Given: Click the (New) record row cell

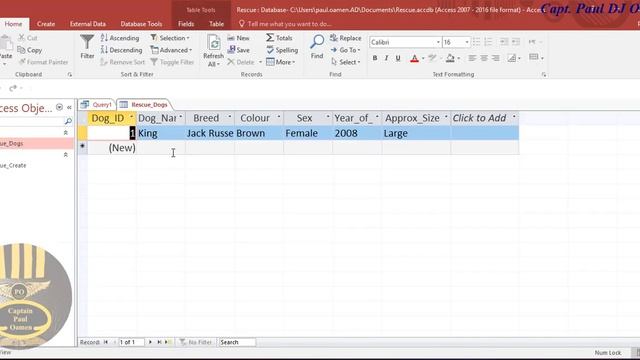Looking at the screenshot, I should point(112,148).
